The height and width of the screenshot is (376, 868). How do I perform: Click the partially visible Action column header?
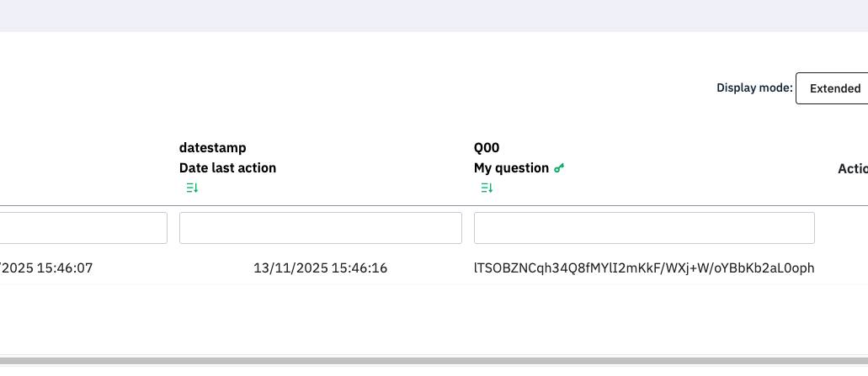pos(852,169)
